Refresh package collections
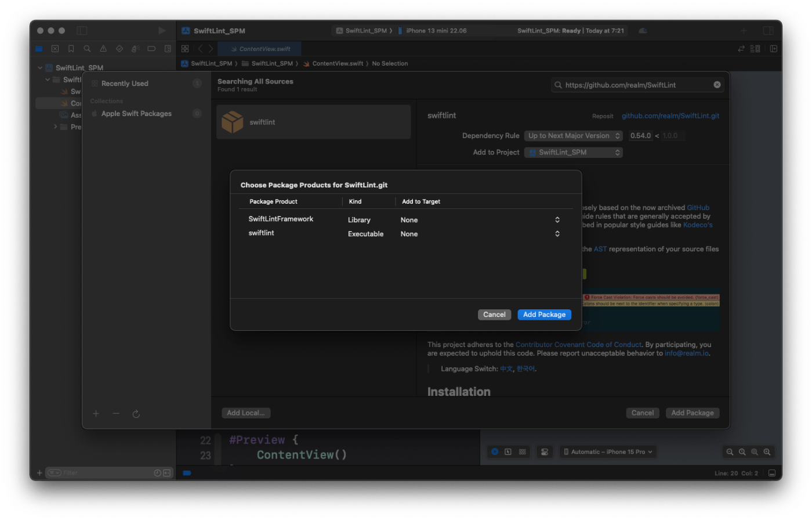The height and width of the screenshot is (520, 812). [x=136, y=414]
